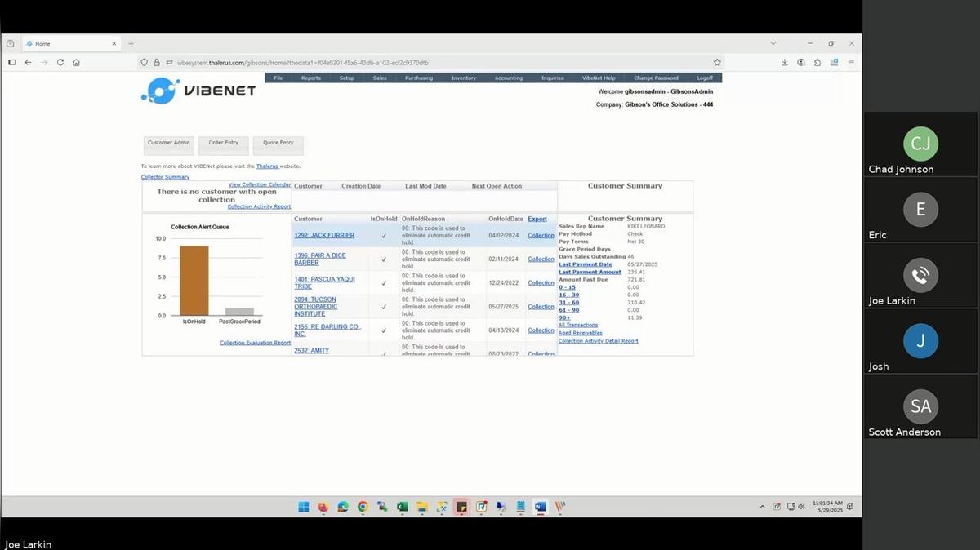Click the orange IsOnHold chart bar

(x=194, y=280)
